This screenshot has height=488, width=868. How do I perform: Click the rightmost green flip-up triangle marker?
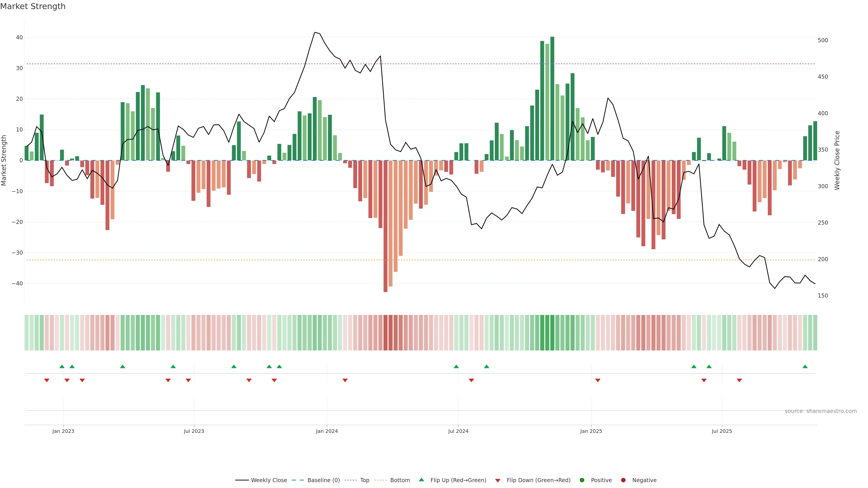(x=805, y=366)
